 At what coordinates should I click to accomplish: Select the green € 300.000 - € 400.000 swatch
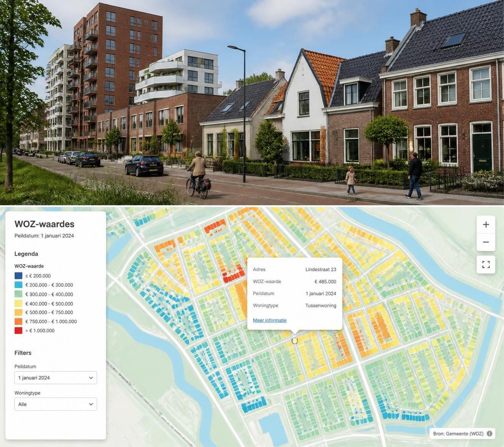(x=18, y=294)
